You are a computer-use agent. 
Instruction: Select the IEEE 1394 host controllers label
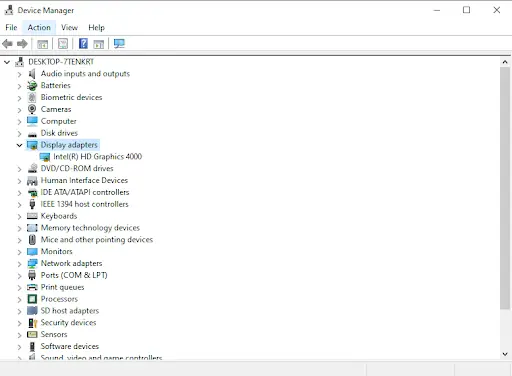84,204
